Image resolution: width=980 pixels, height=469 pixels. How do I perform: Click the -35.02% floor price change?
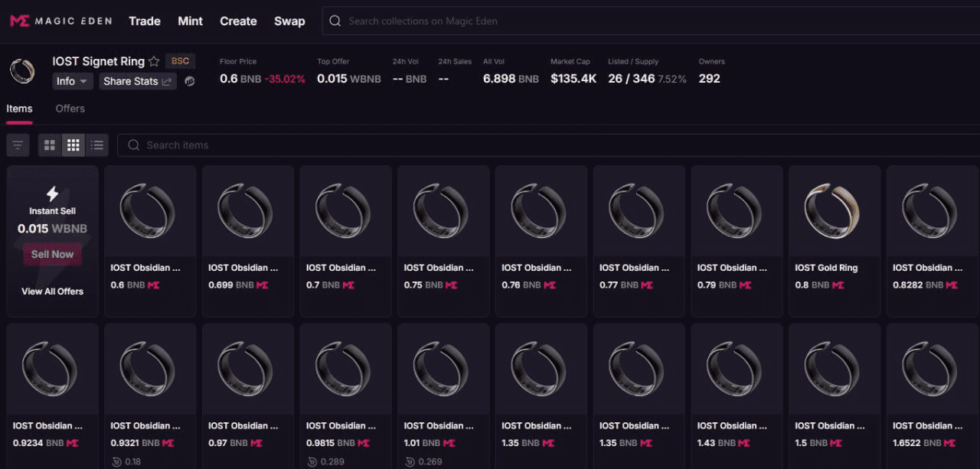coord(285,79)
